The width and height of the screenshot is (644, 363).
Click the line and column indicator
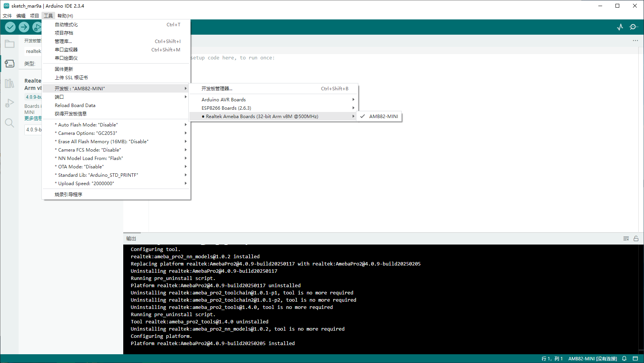coord(552,359)
